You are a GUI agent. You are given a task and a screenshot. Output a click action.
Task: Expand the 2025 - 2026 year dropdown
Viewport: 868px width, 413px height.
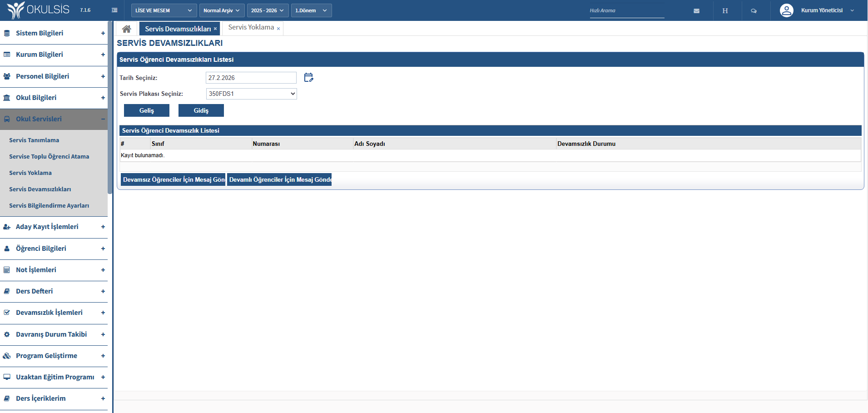[267, 10]
